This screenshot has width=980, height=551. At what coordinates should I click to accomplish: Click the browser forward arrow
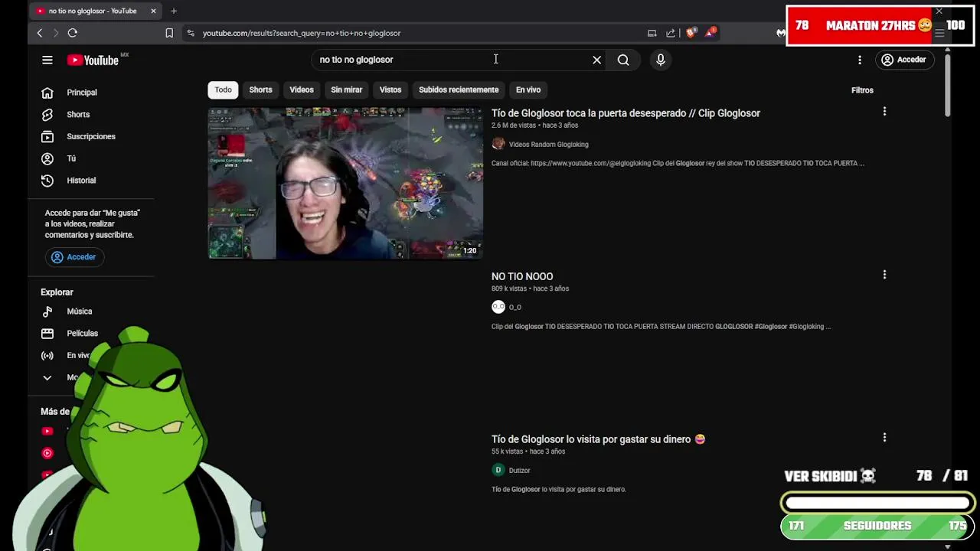click(x=56, y=33)
